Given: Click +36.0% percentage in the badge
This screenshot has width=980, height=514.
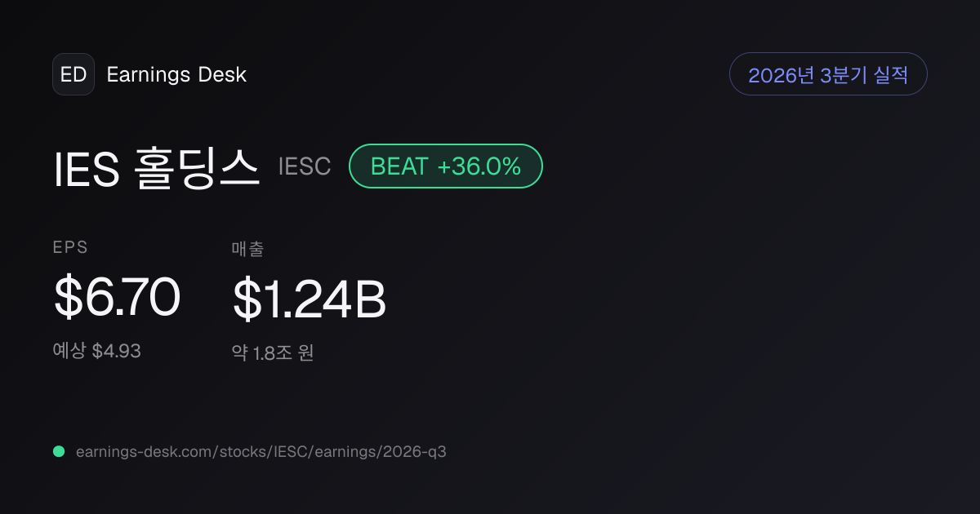Looking at the screenshot, I should coord(479,166).
